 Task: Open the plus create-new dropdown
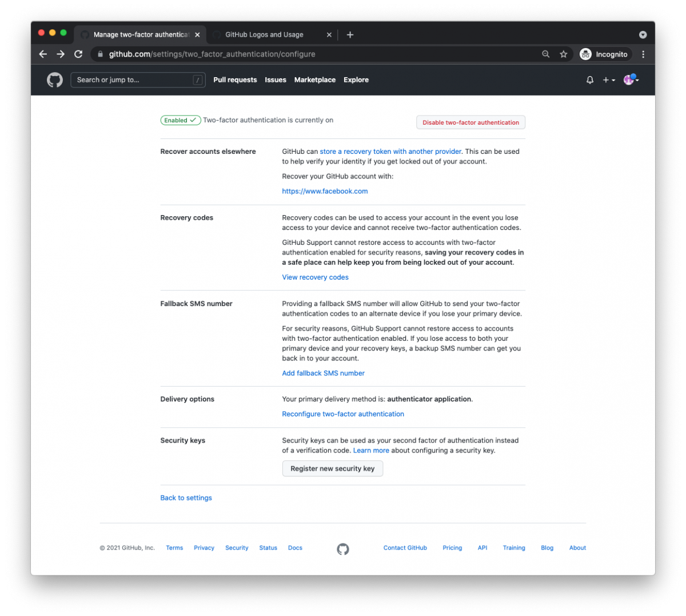pyautogui.click(x=609, y=80)
